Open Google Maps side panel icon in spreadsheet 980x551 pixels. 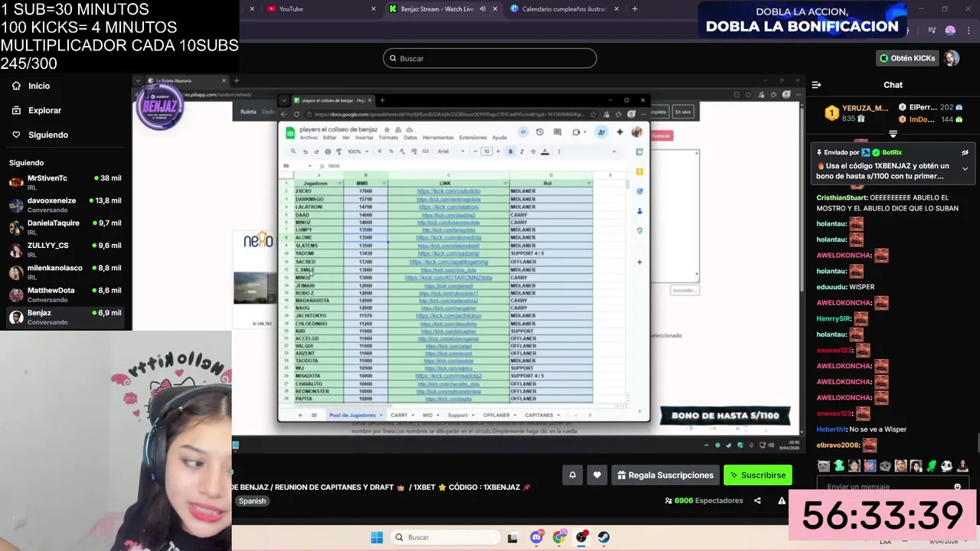pyautogui.click(x=639, y=230)
